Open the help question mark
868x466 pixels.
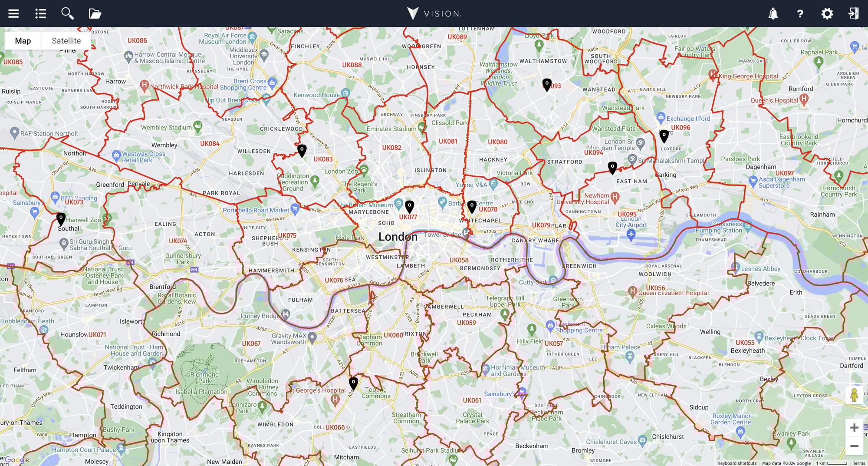click(x=800, y=13)
